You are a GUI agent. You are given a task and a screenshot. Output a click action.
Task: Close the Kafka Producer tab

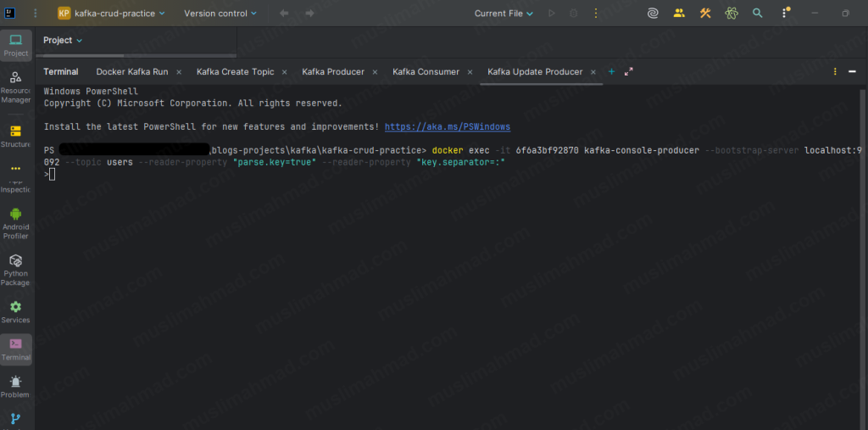pyautogui.click(x=375, y=72)
